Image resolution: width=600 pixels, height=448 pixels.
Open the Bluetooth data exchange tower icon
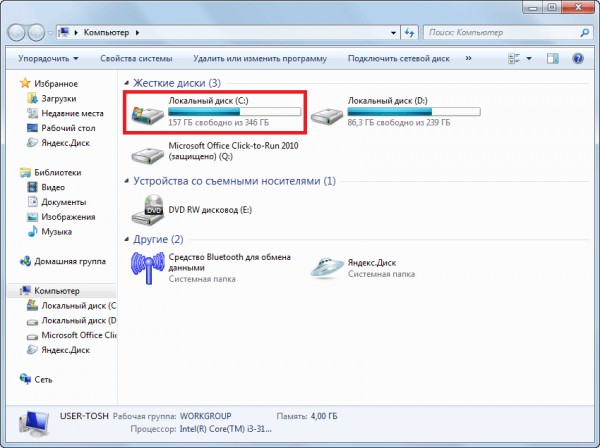pyautogui.click(x=147, y=268)
